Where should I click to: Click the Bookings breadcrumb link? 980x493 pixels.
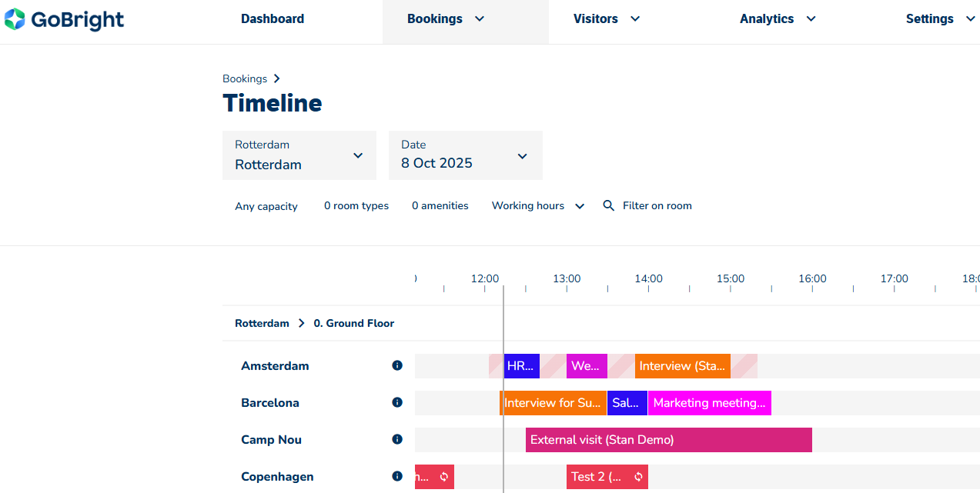[245, 79]
